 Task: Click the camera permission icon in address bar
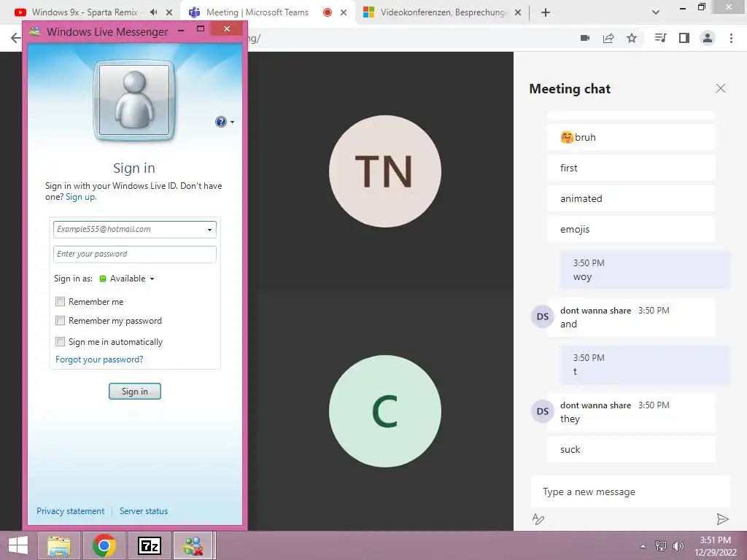pos(585,38)
